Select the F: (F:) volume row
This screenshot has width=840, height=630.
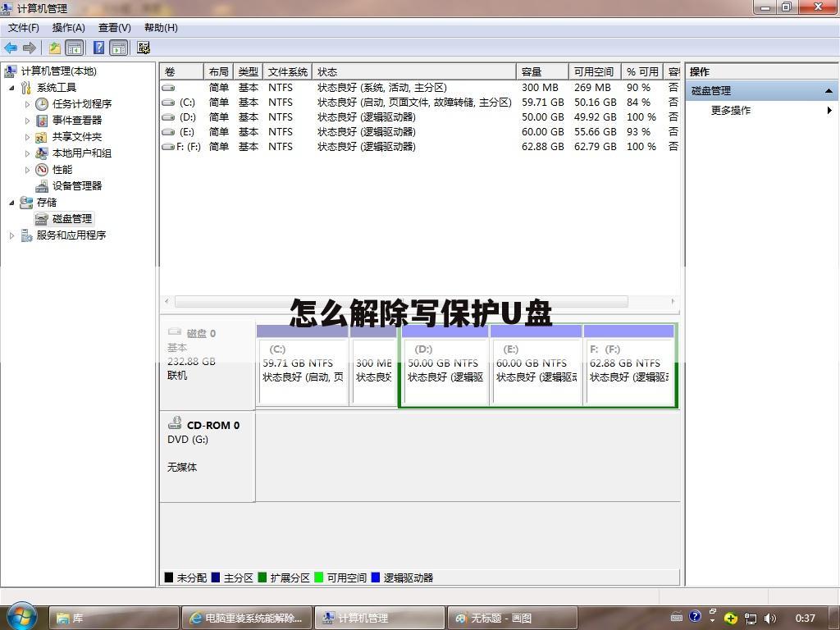(420, 146)
